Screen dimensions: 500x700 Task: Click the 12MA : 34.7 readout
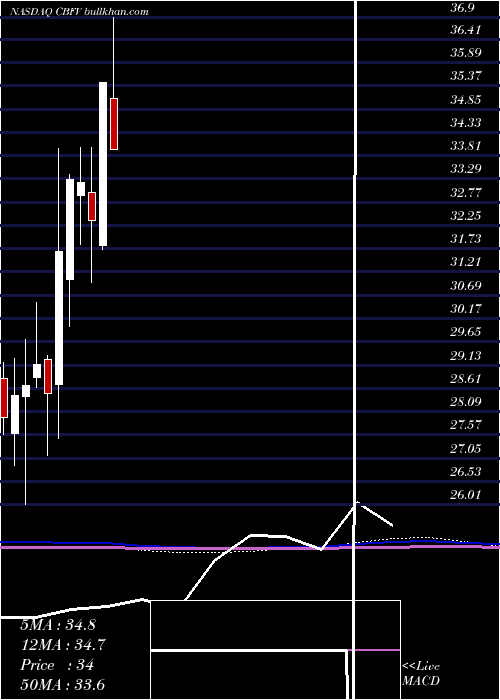coord(63,645)
